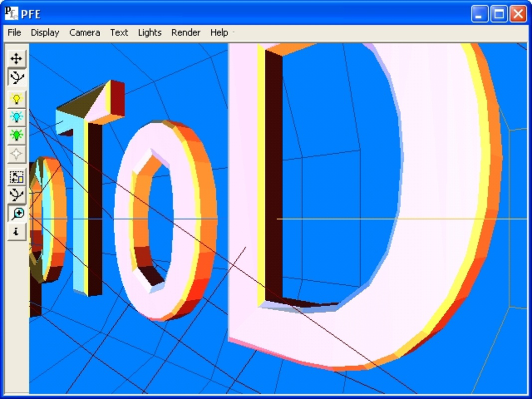Image resolution: width=532 pixels, height=399 pixels.
Task: Click the cyan light bulb icon
Action: (16, 117)
